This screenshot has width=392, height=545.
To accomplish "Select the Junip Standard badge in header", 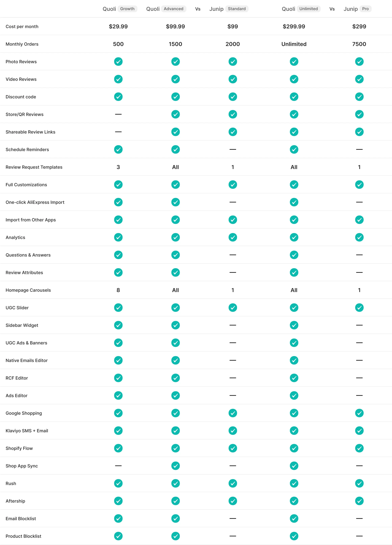I will (x=237, y=9).
